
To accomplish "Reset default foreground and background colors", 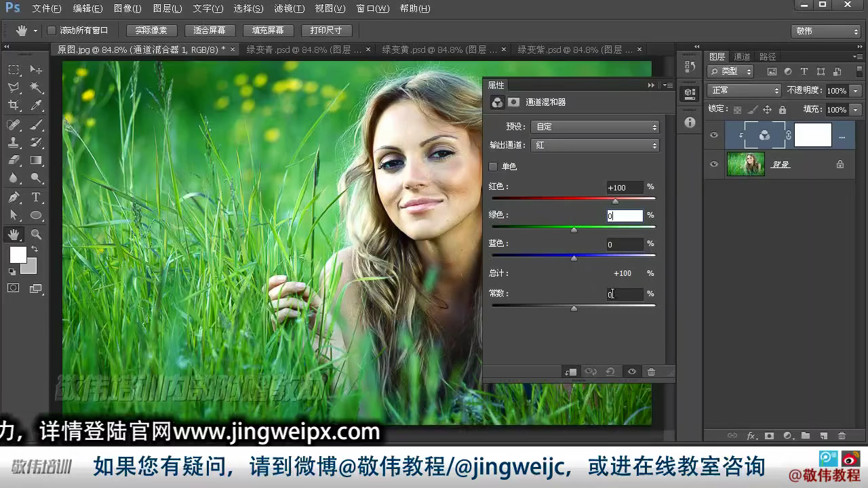I will (x=12, y=271).
